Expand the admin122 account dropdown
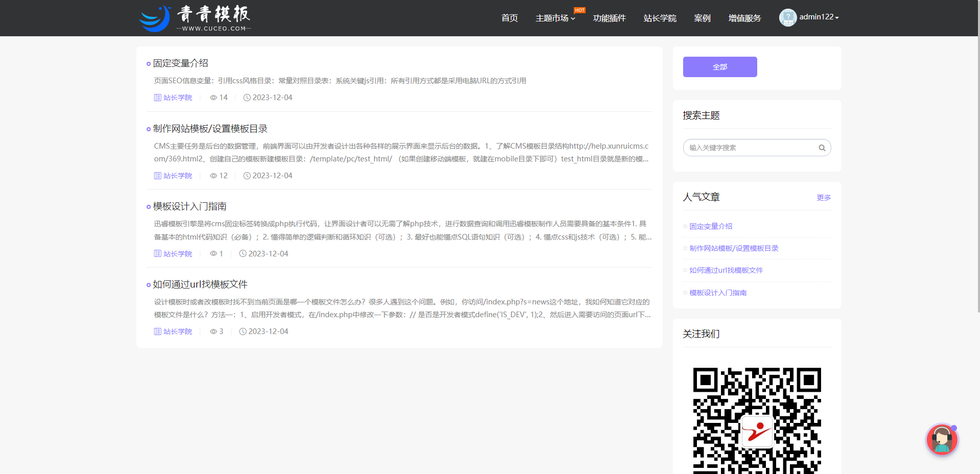Viewport: 980px width, 474px height. pos(817,17)
